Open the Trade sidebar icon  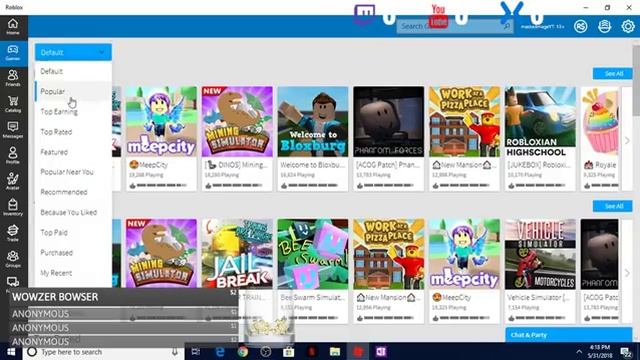[13, 233]
